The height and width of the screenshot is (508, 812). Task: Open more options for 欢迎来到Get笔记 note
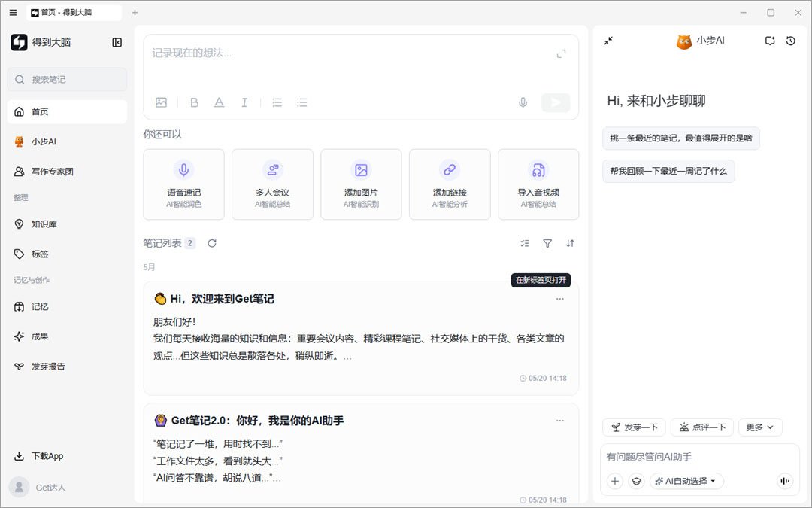point(560,299)
